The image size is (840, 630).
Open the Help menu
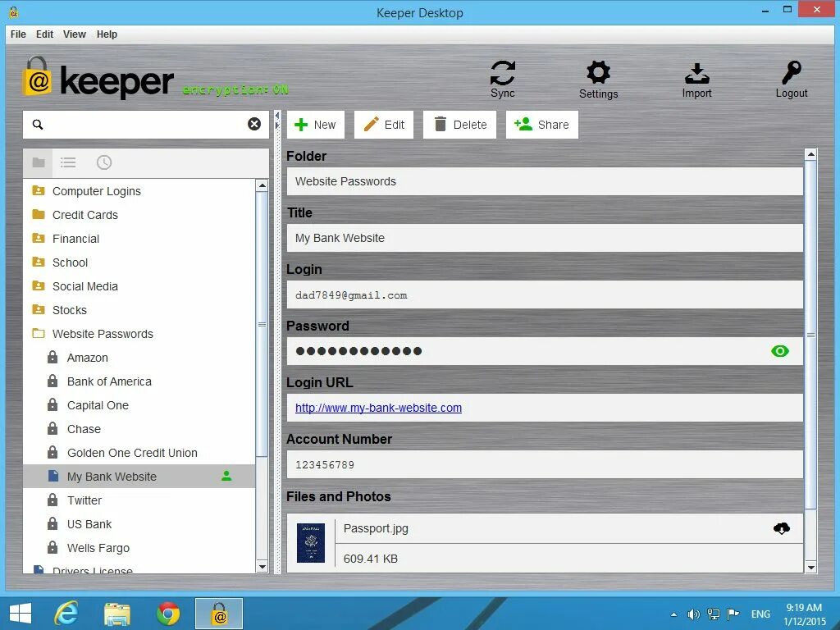pyautogui.click(x=107, y=34)
